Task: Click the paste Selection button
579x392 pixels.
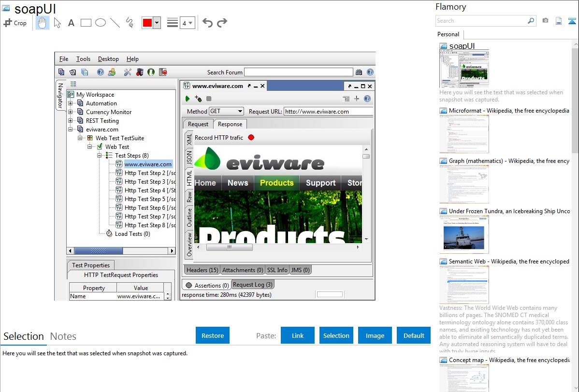Action: [336, 335]
